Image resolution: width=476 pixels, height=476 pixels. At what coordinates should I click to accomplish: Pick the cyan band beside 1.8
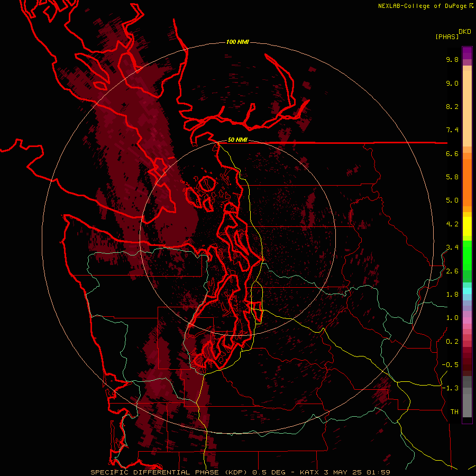[467, 291]
